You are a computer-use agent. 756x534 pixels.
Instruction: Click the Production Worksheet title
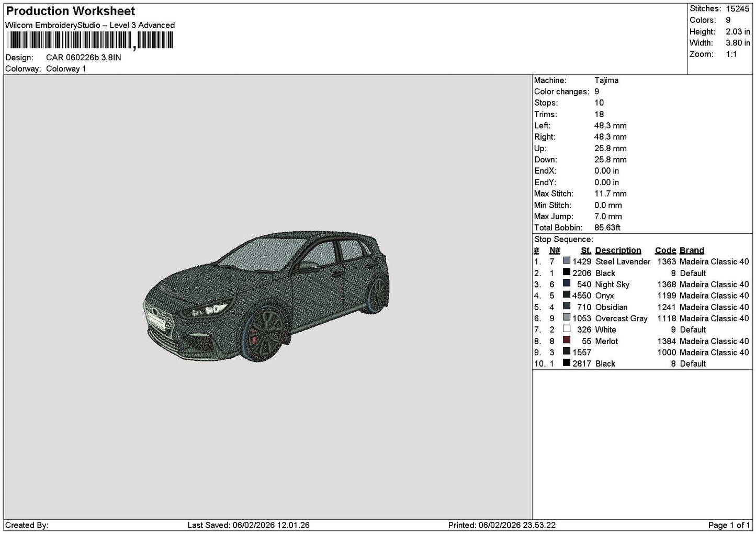71,11
